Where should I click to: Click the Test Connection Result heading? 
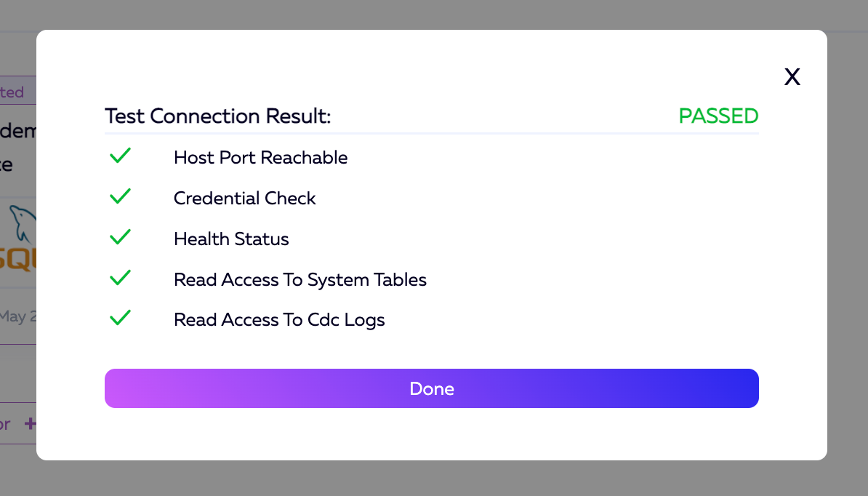217,116
